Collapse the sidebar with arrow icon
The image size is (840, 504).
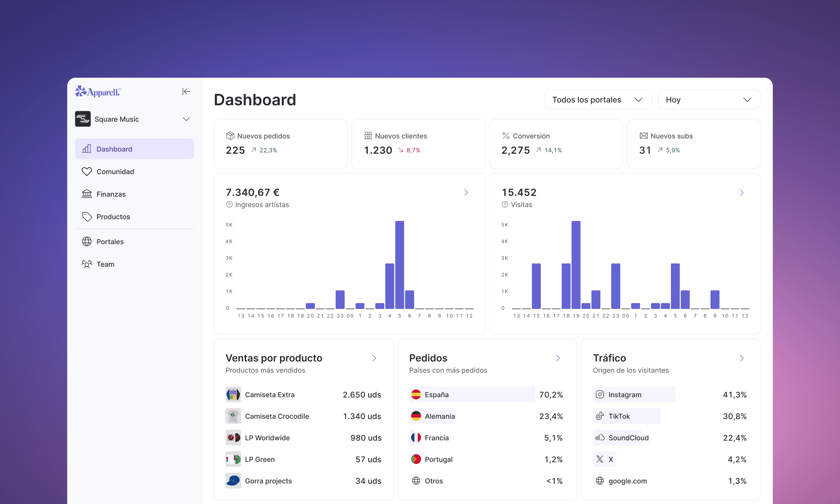(186, 92)
